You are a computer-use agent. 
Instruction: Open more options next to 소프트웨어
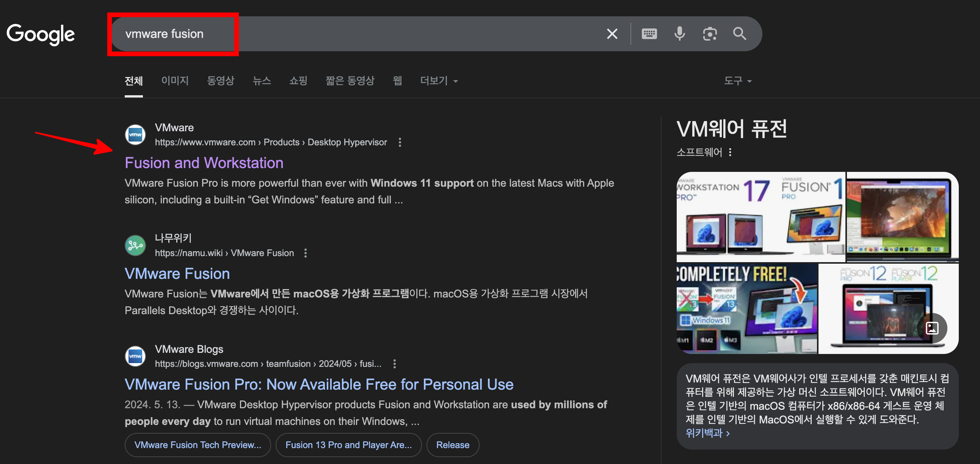[x=730, y=153]
